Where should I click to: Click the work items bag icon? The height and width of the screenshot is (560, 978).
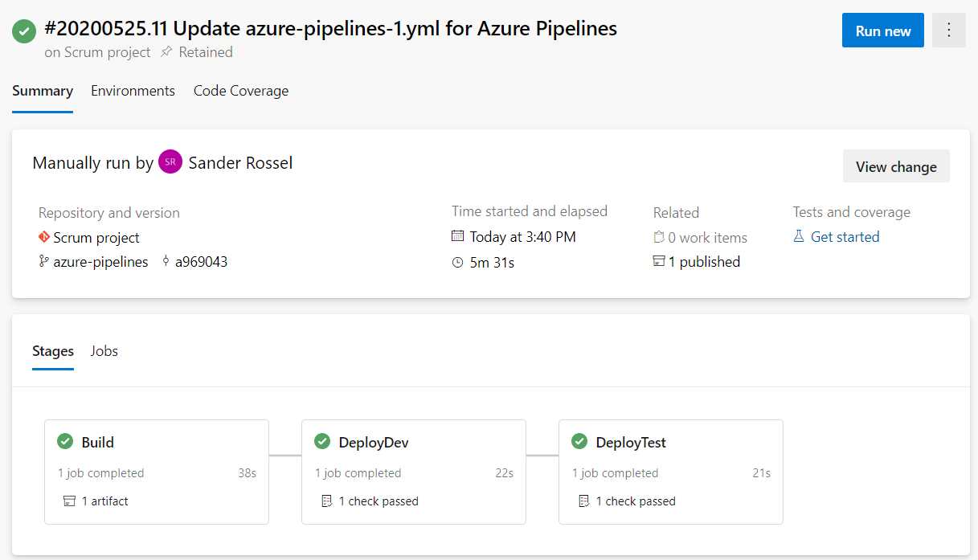click(x=659, y=237)
